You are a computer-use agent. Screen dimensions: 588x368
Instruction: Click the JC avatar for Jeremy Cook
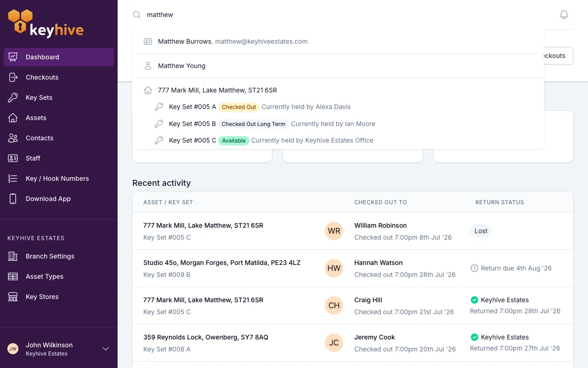click(334, 343)
